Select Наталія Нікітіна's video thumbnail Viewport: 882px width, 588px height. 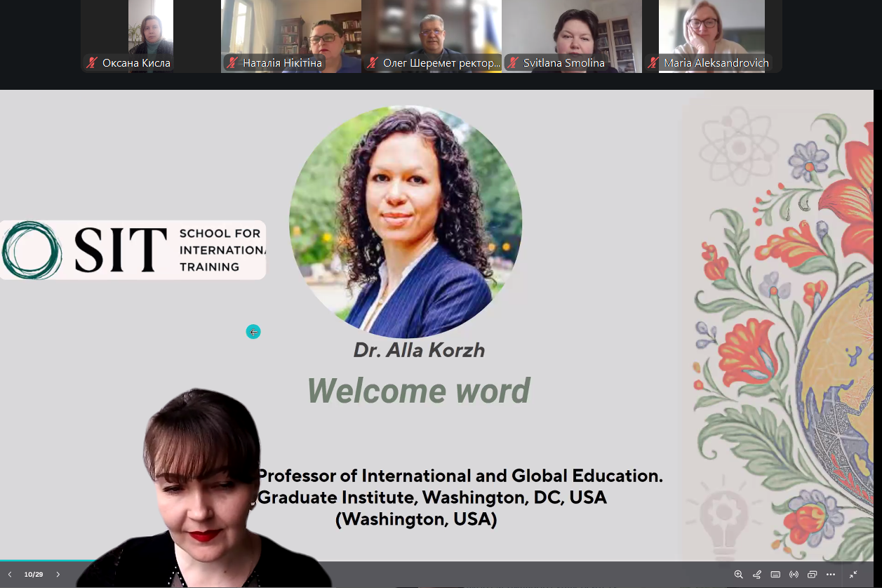(291, 32)
